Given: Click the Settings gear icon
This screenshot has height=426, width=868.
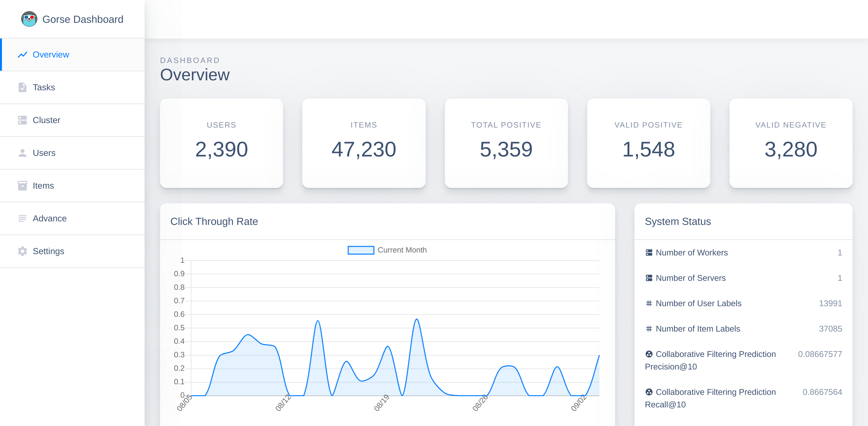Looking at the screenshot, I should pos(22,252).
